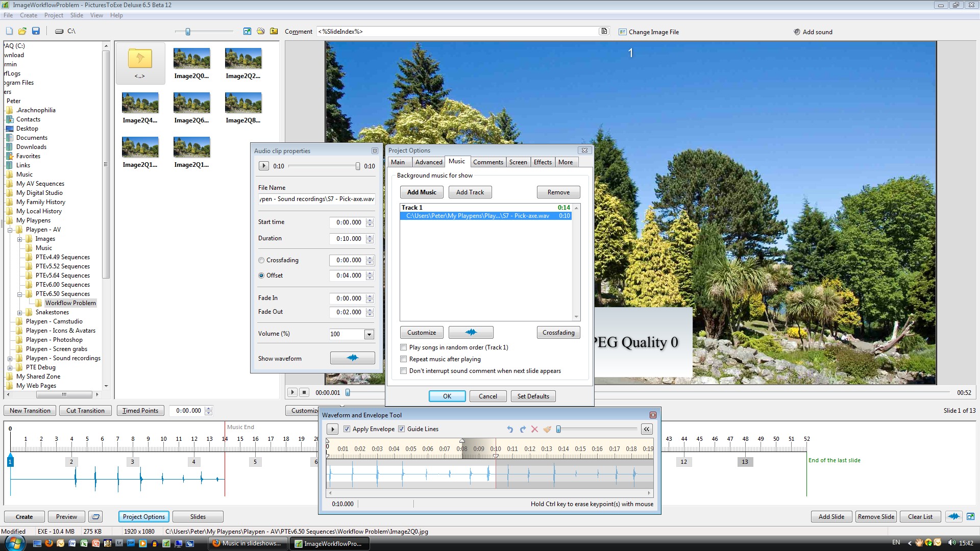Play audio clip in Audio clip properties
980x551 pixels.
coord(263,166)
